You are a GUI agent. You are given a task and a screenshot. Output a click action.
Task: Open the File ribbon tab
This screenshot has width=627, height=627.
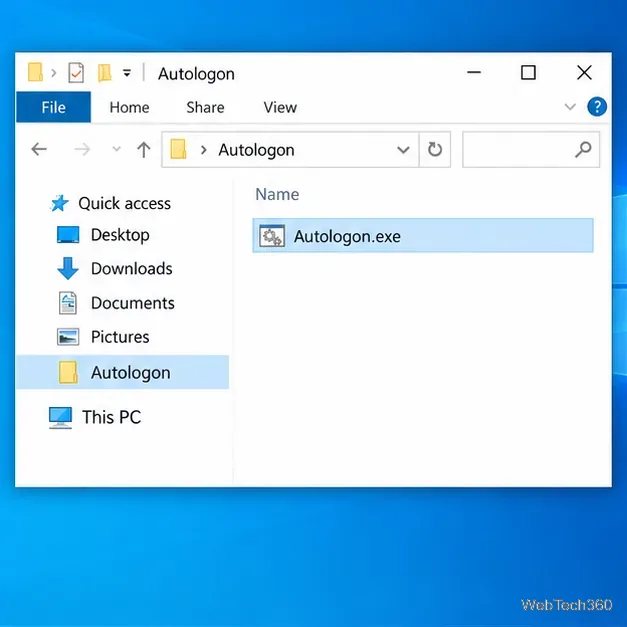point(54,107)
